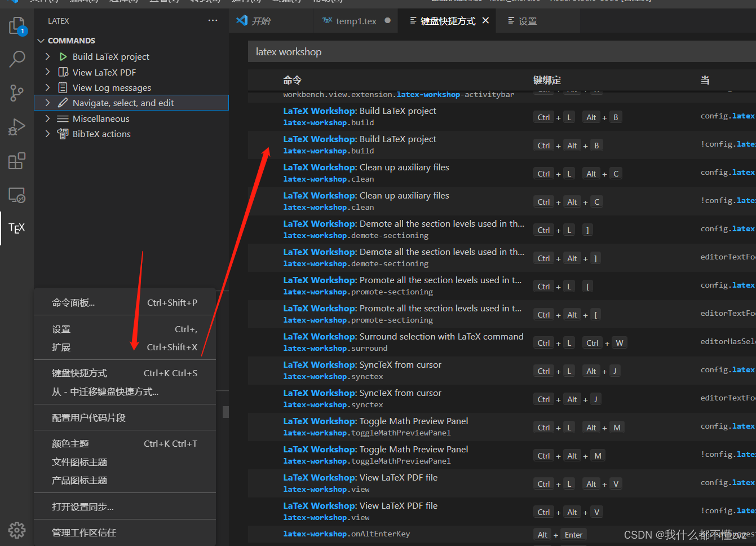
Task: Open the LATEX panel more actions menu
Action: 213,20
